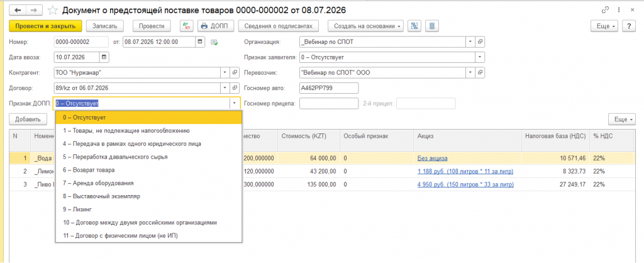Expand the Контрагент dropdown arrow

[x=225, y=72]
